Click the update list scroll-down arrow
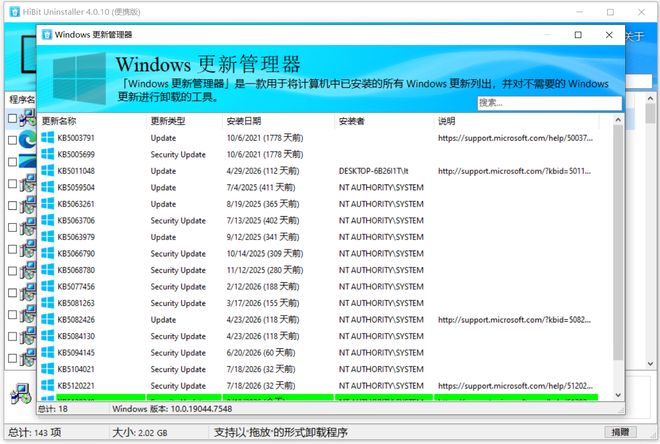 click(618, 395)
